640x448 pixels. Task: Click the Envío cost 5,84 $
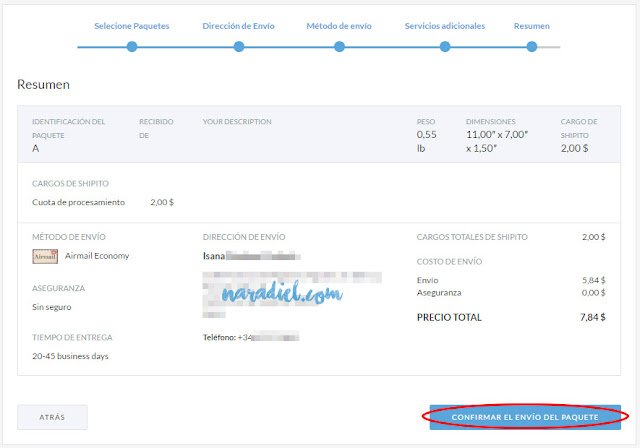593,280
